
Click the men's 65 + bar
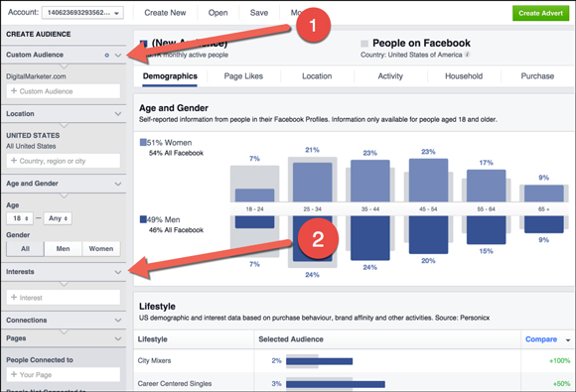(543, 224)
